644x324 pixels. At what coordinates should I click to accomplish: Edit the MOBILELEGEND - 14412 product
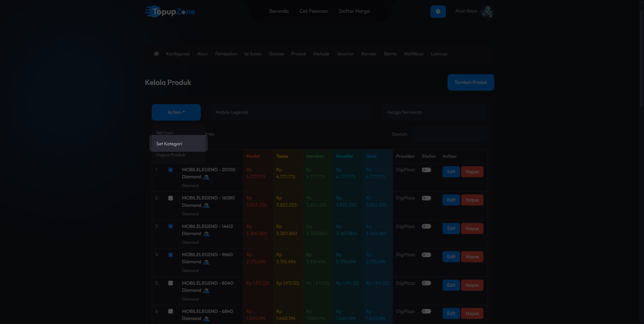(451, 229)
